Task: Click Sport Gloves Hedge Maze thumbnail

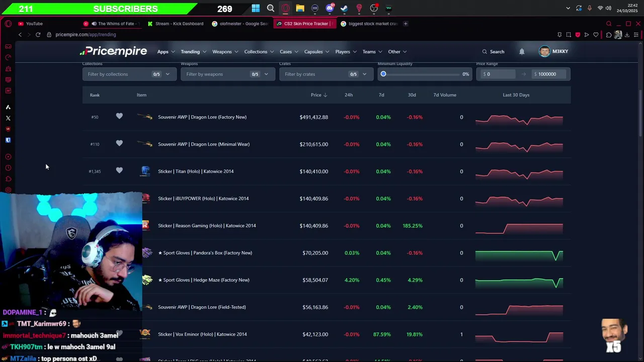Action: pos(147,280)
